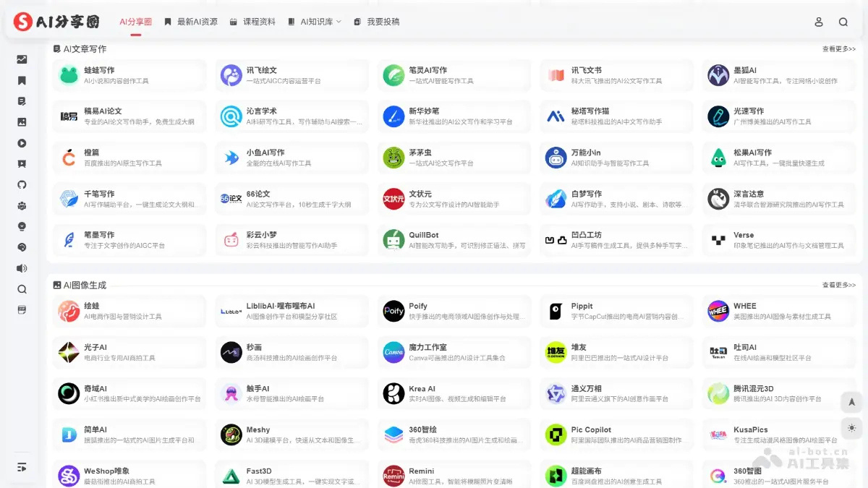This screenshot has width=868, height=488.
Task: Click the Pic Copilot green icon
Action: point(556,435)
